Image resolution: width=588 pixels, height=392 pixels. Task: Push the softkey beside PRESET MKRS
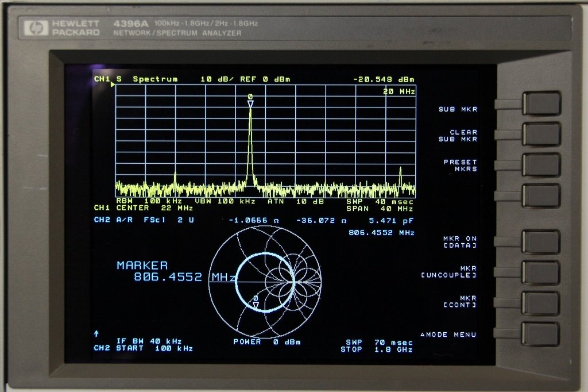coord(541,165)
